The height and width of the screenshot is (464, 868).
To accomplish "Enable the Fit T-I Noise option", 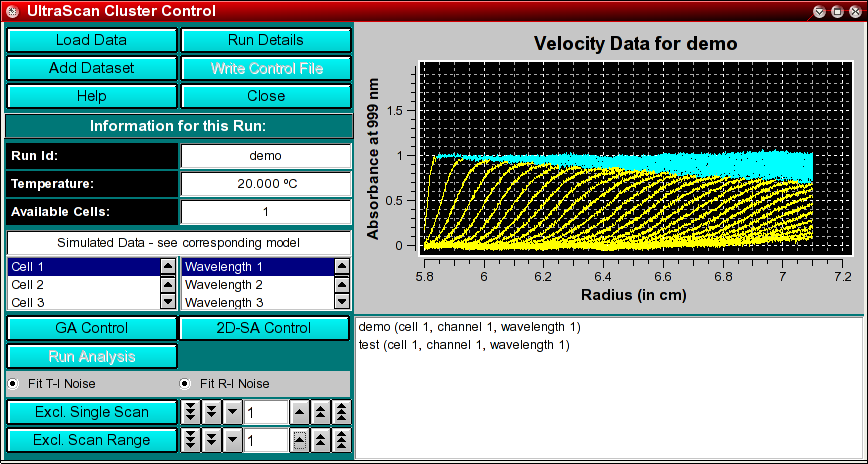I will 13,384.
